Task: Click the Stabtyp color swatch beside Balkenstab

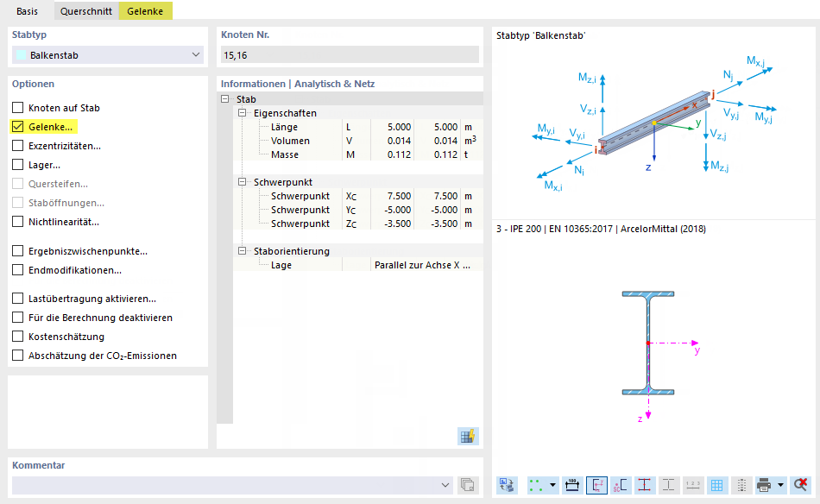Action: click(x=22, y=55)
